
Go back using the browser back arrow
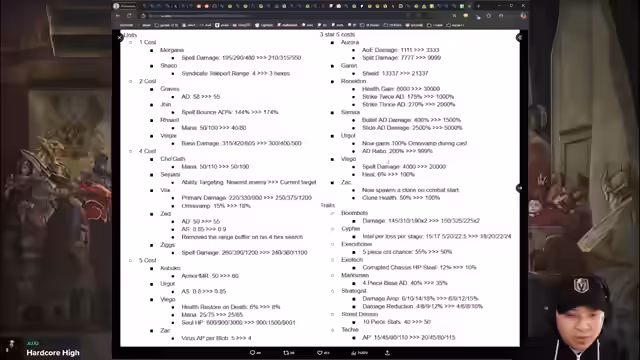point(118,16)
